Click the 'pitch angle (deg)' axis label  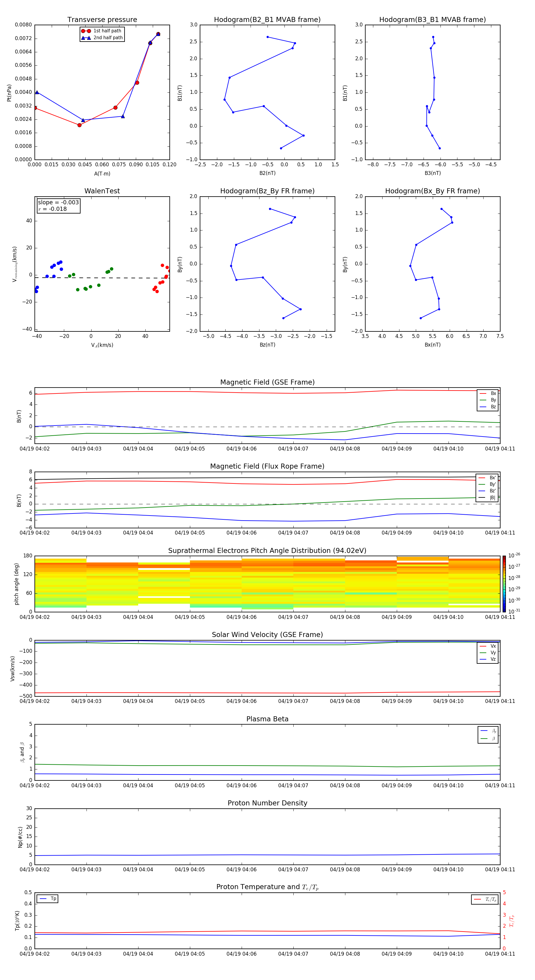(x=16, y=584)
